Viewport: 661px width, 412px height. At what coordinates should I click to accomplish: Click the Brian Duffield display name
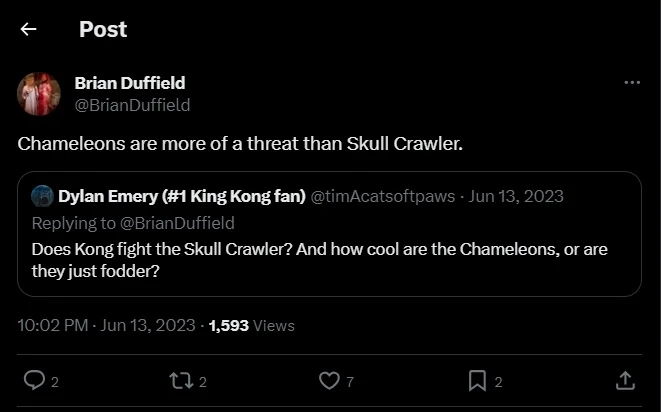click(129, 83)
